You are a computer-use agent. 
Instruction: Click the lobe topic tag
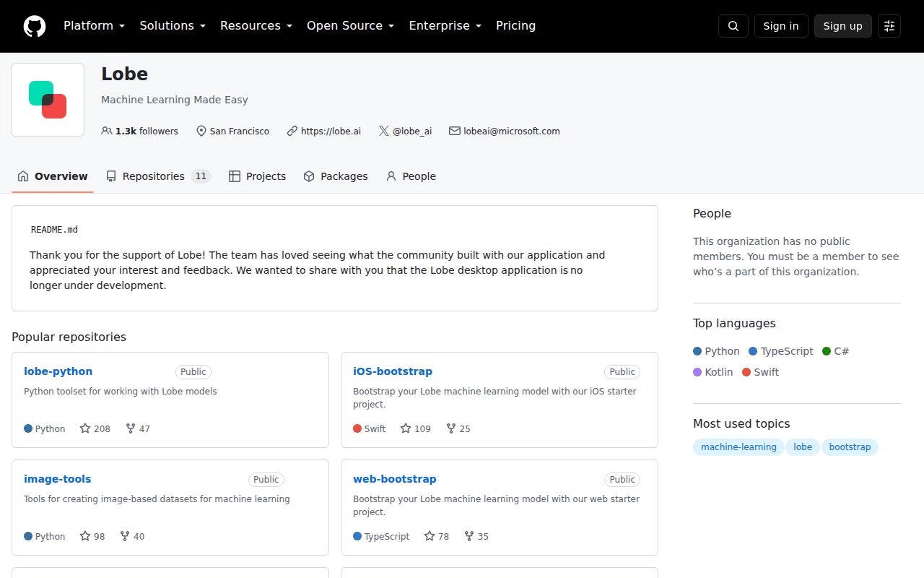[x=803, y=447]
